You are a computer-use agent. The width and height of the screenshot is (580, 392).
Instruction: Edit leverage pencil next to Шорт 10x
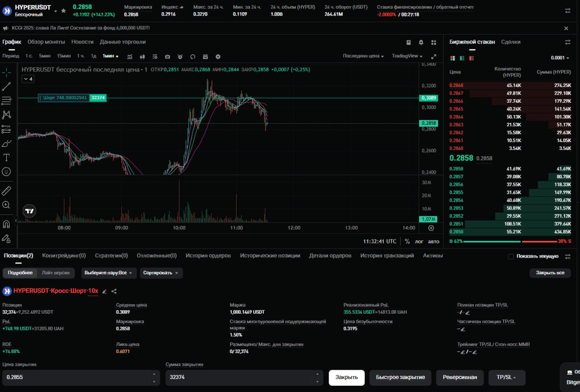pyautogui.click(x=104, y=291)
